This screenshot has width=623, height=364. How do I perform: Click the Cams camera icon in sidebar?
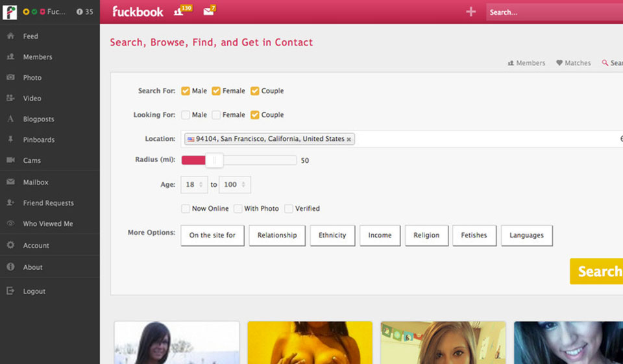[10, 160]
